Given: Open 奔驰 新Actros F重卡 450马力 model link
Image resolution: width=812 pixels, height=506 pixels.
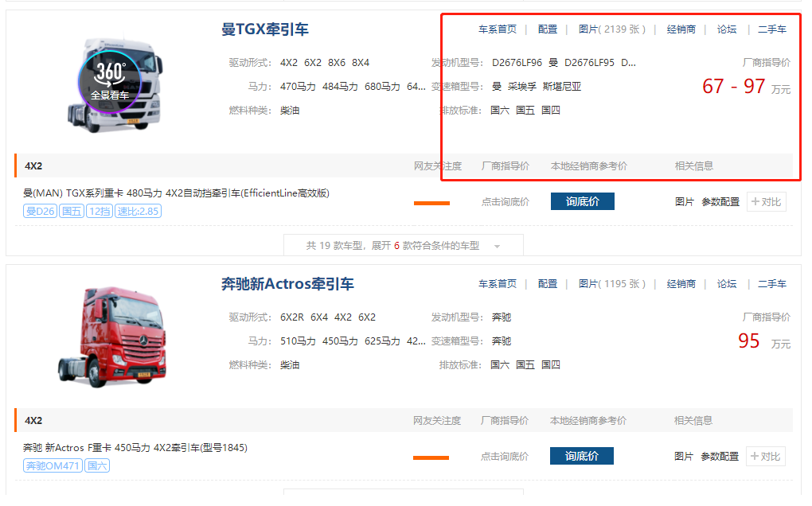Looking at the screenshot, I should tap(135, 448).
